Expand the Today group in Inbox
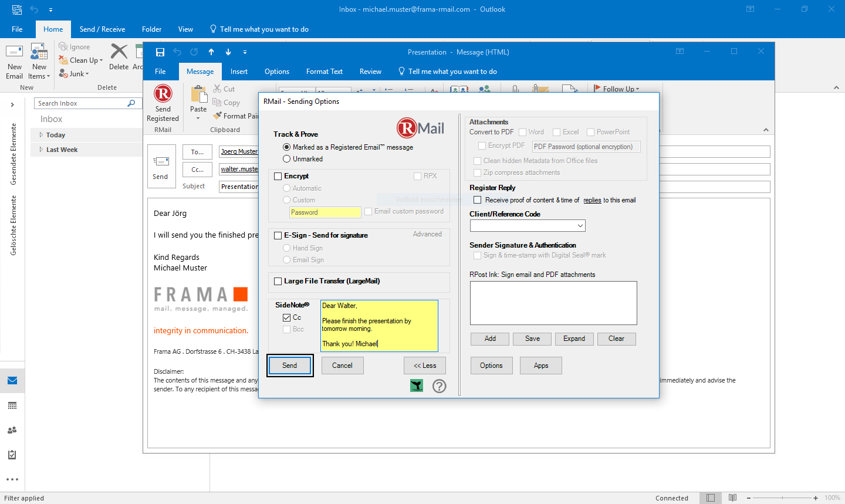 (41, 135)
